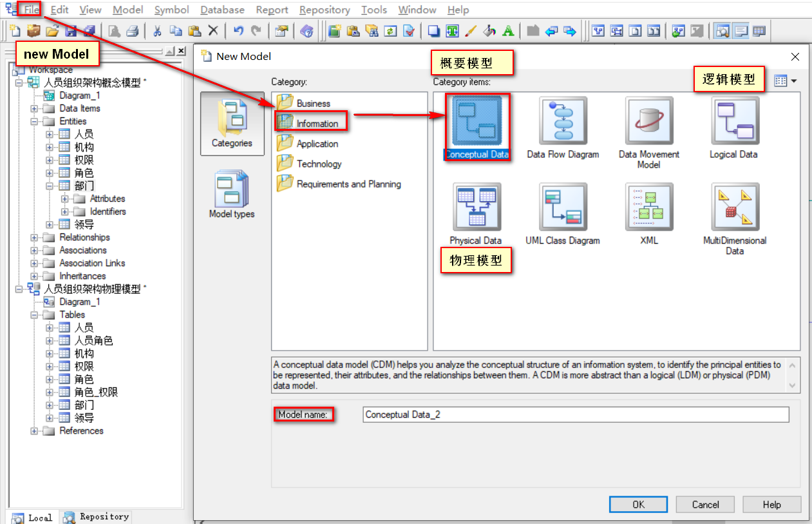
Task: Click the forward navigation arrow icon
Action: [569, 30]
